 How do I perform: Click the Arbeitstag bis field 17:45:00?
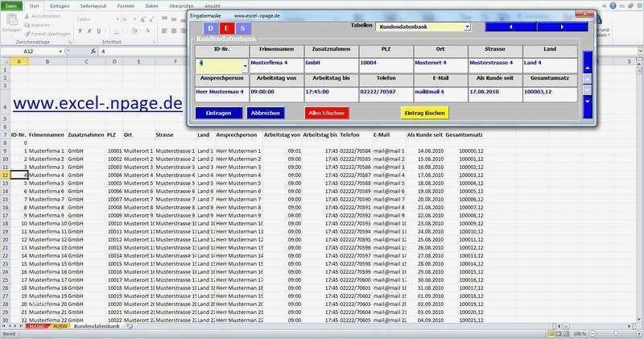[x=331, y=94]
